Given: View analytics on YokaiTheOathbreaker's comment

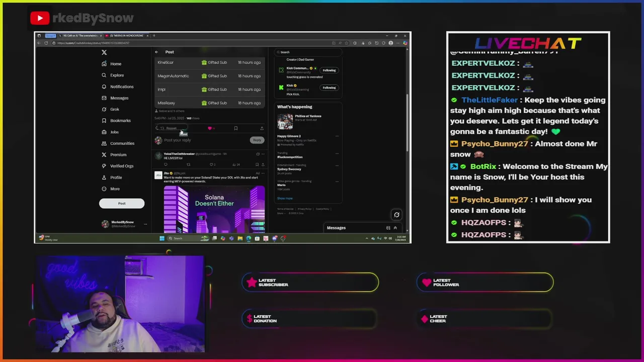Looking at the screenshot, I should tap(235, 164).
